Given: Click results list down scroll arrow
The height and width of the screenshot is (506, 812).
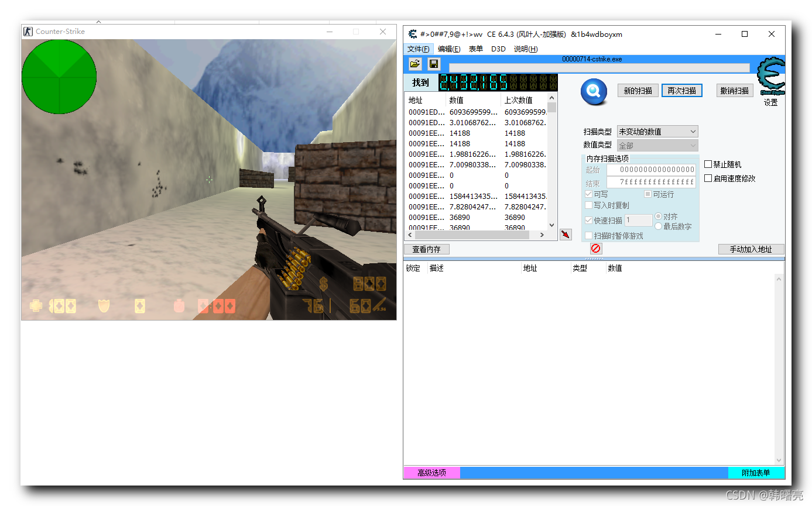Looking at the screenshot, I should click(x=552, y=225).
